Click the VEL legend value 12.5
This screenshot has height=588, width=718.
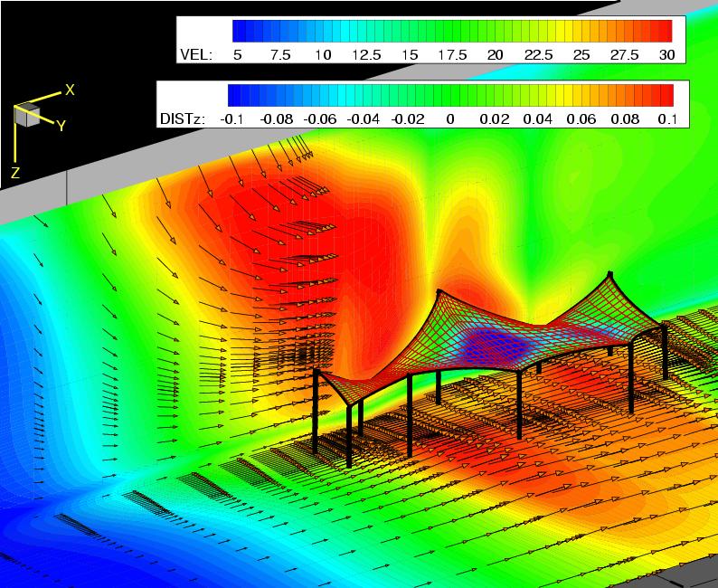point(366,55)
